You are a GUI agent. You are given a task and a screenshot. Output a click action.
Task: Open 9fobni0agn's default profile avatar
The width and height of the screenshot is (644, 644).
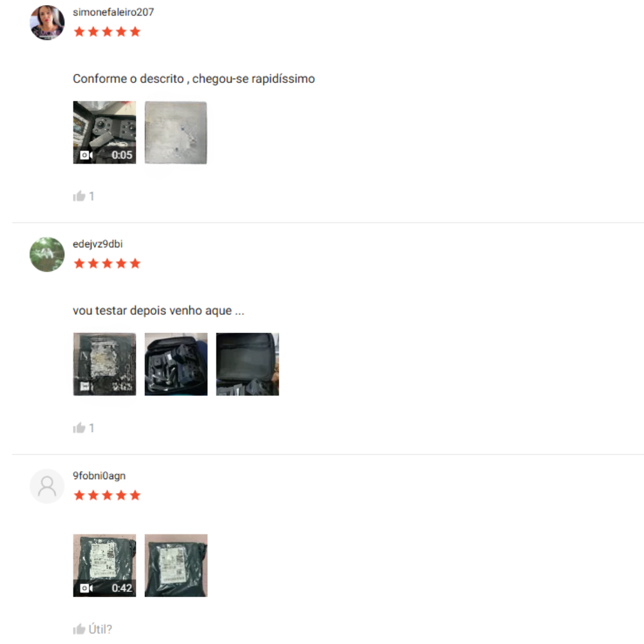pyautogui.click(x=47, y=486)
